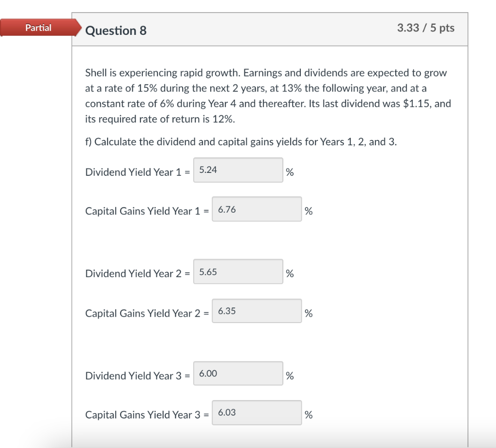Viewport: 496px width, 448px height.
Task: Select the Dividend Yield Year 2 input field
Action: coord(238,272)
